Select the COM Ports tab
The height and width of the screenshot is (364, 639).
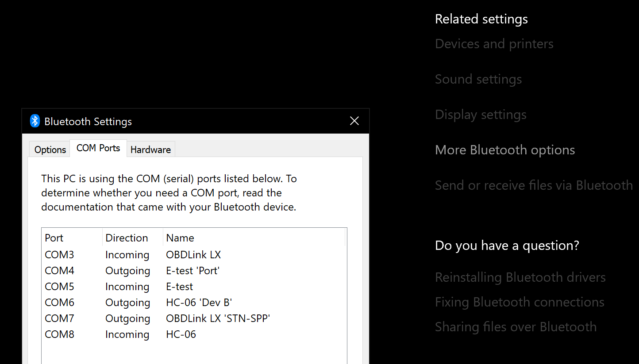98,148
